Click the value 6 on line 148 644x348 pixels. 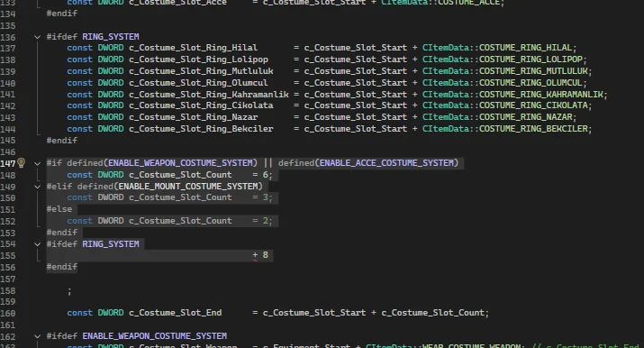pyautogui.click(x=266, y=175)
